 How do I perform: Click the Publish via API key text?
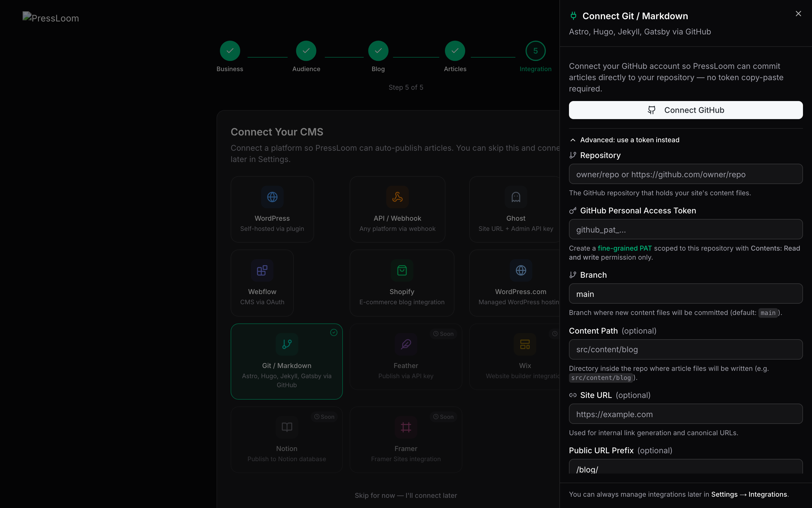click(406, 376)
